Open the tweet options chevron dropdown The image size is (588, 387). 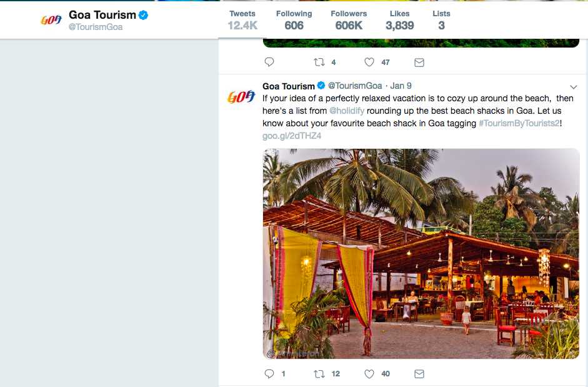click(574, 87)
